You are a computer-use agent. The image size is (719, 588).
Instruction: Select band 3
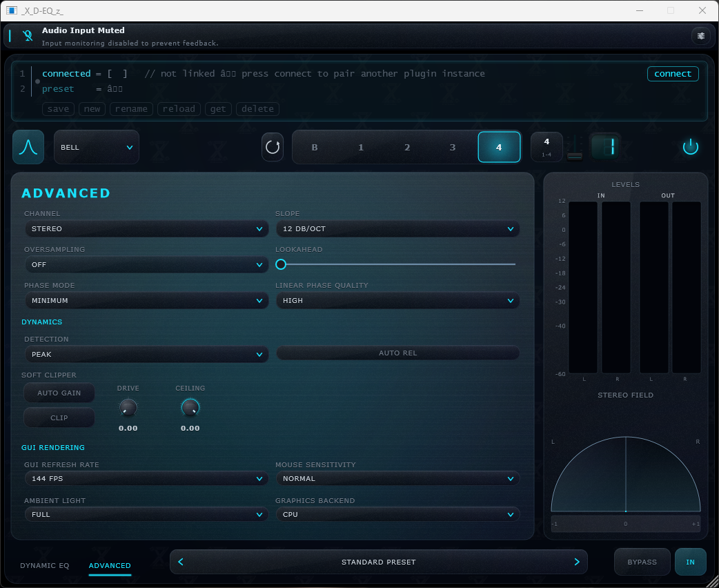tap(453, 147)
